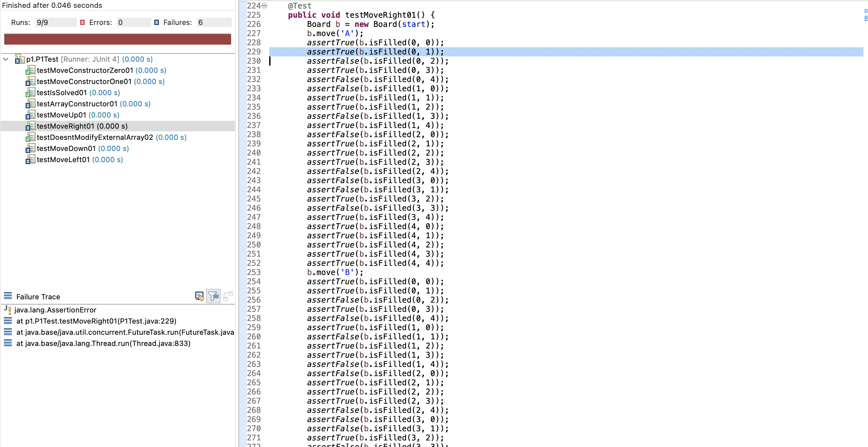Select the testMoveLeft01 test entry
The image size is (868, 447).
(x=63, y=160)
